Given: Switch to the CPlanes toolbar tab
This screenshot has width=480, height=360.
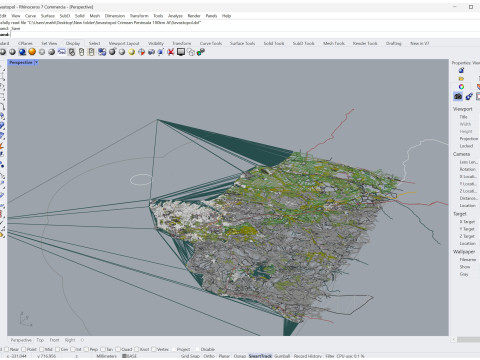Looking at the screenshot, I should (x=25, y=43).
